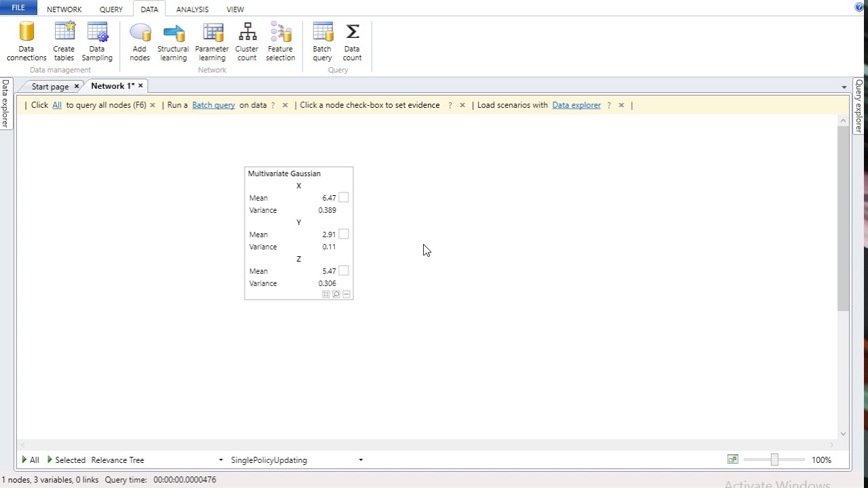868x488 pixels.
Task: Click the Z Variance value 0.306
Action: point(327,283)
